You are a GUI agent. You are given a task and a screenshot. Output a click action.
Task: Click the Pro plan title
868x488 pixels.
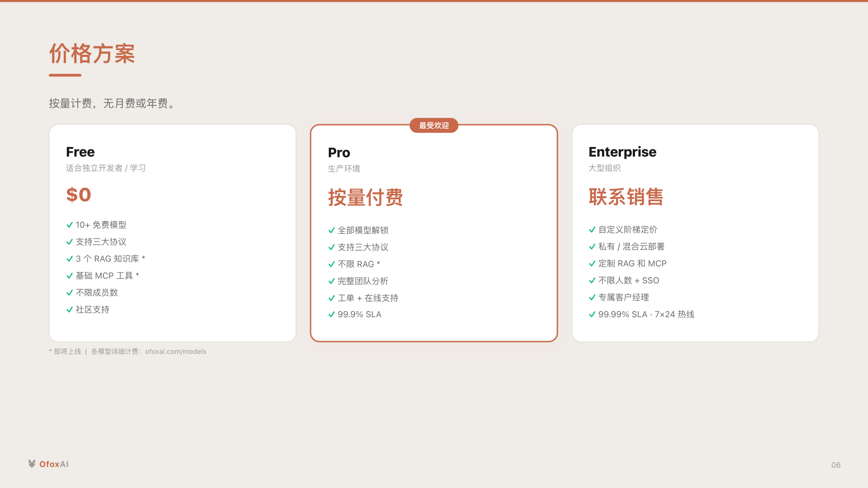click(339, 153)
